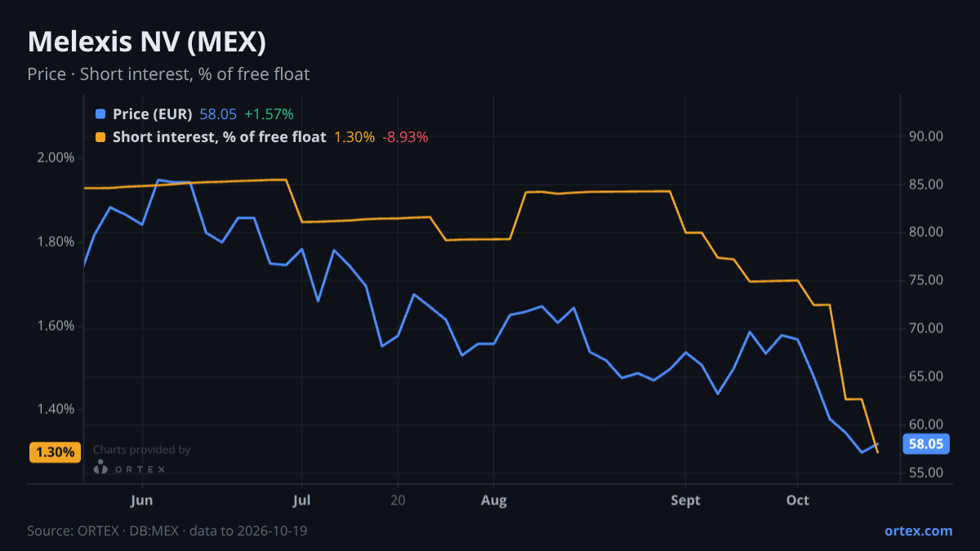Click the 58.05 price value in legend
The height and width of the screenshot is (551, 980).
click(218, 114)
